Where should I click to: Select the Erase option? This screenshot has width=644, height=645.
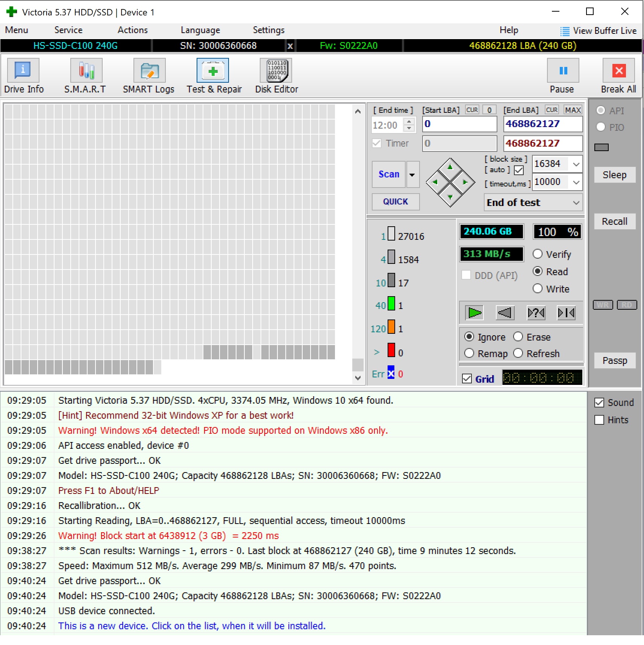[x=532, y=337]
